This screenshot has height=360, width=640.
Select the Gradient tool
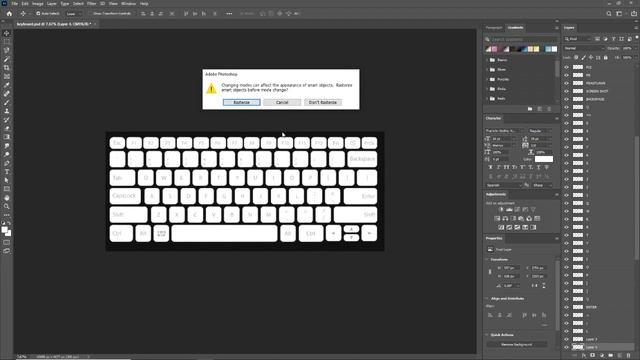point(7,137)
